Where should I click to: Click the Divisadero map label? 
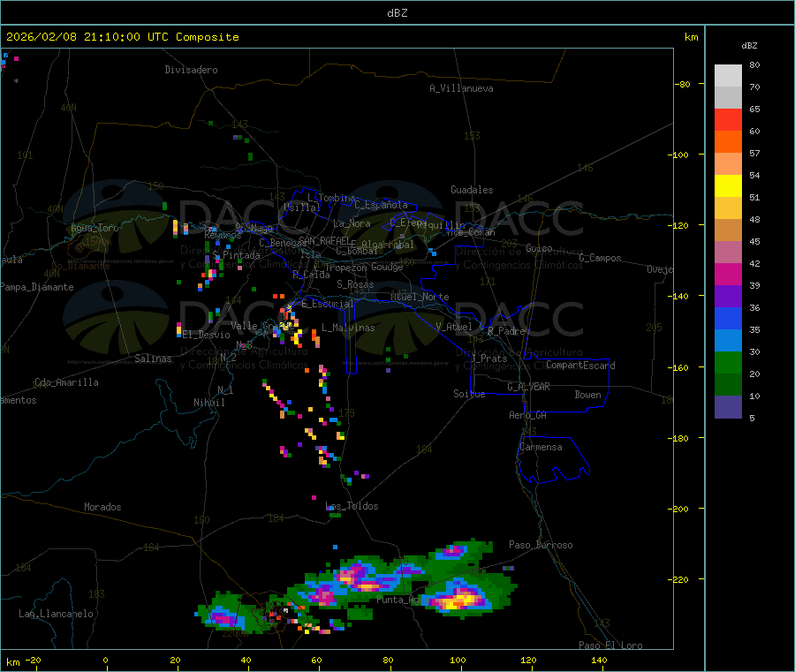pos(191,70)
